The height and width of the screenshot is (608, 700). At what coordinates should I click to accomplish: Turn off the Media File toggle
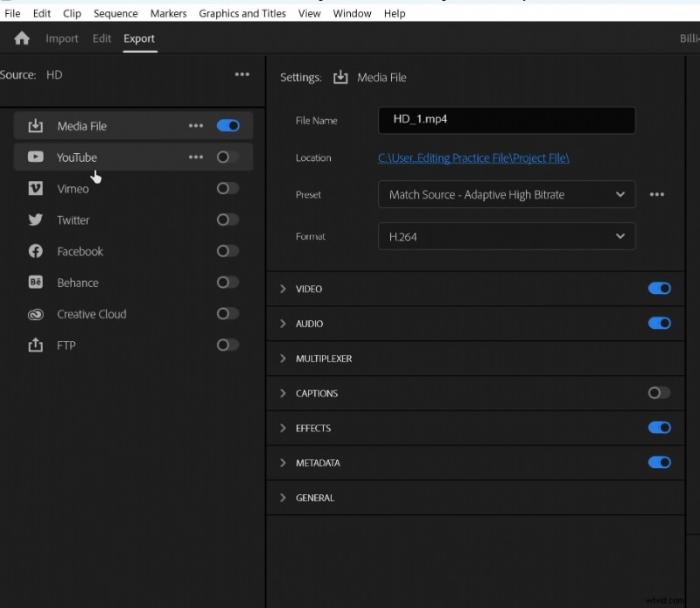click(x=227, y=125)
